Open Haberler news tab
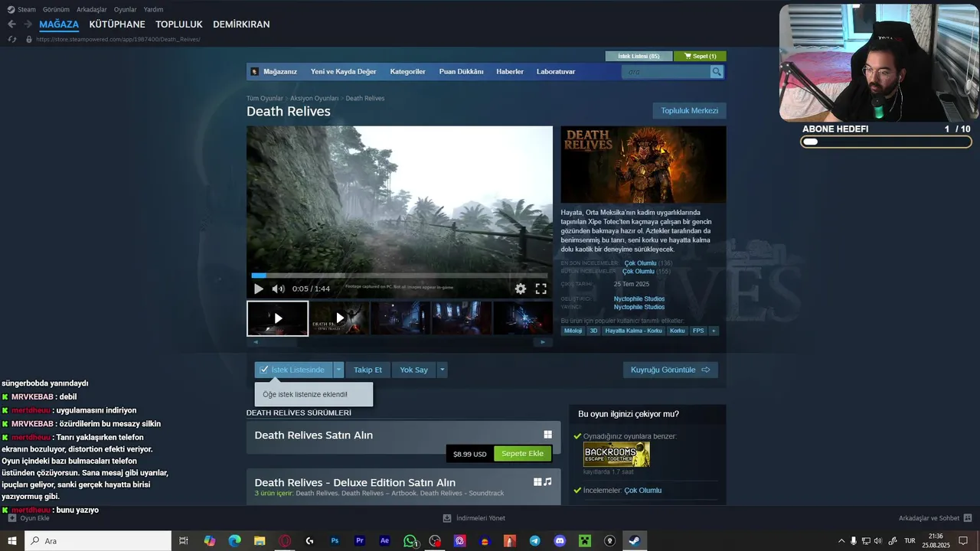980x551 pixels. coord(510,72)
